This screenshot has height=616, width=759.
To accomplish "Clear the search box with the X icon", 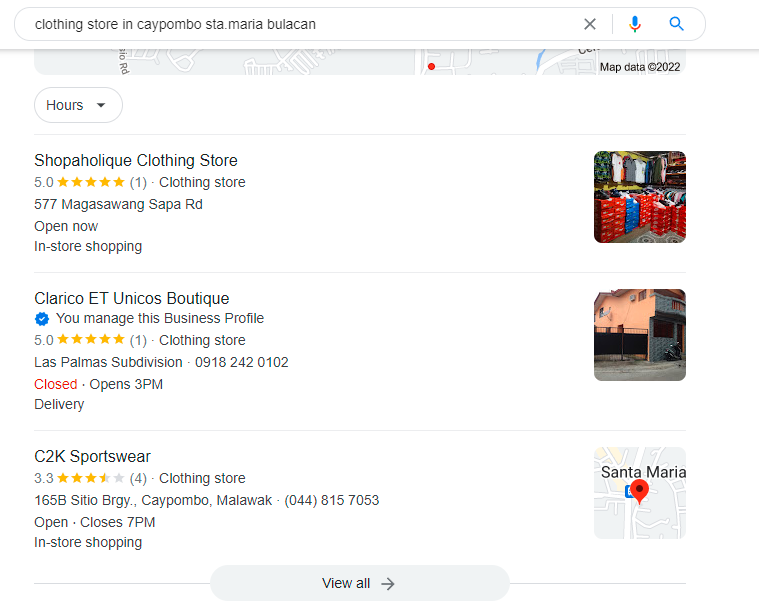I will 590,24.
